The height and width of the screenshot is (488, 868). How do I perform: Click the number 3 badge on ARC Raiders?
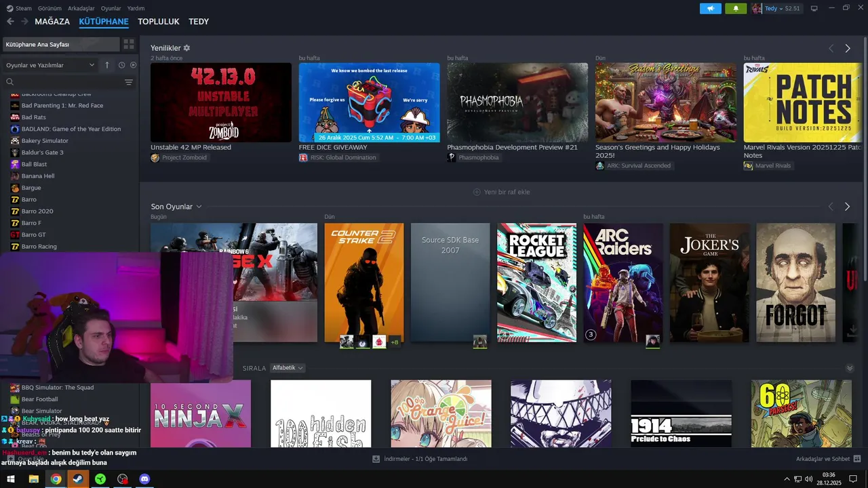pyautogui.click(x=590, y=335)
